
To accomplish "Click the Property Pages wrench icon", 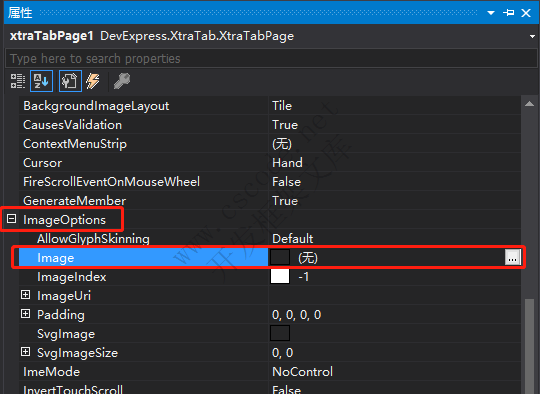I will coord(122,81).
